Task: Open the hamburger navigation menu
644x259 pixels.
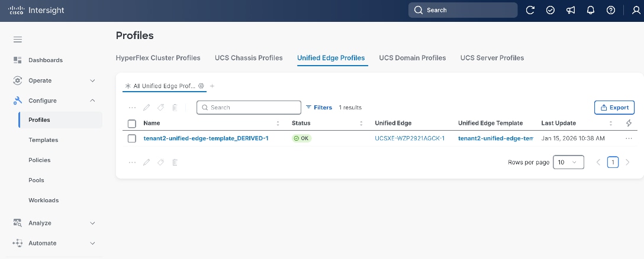Action: (18, 40)
